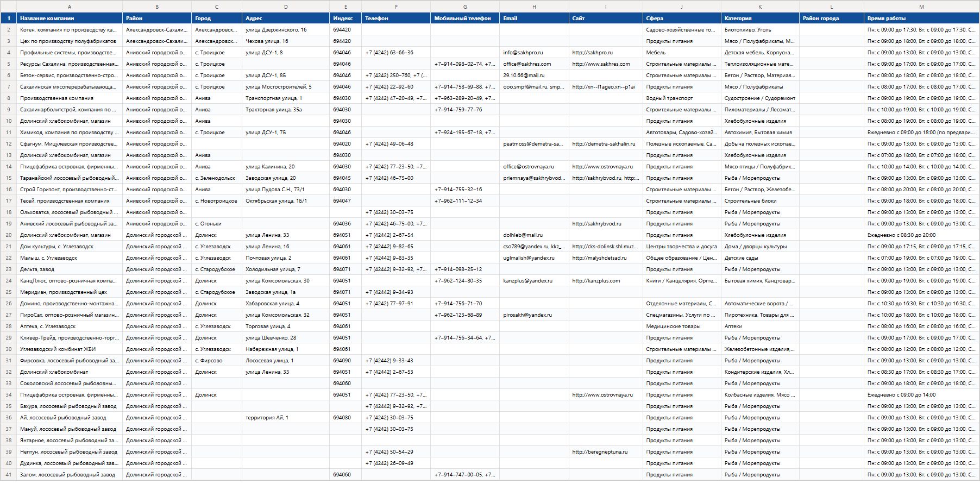Select the cell 'Заводская улица, 20'

pos(286,178)
